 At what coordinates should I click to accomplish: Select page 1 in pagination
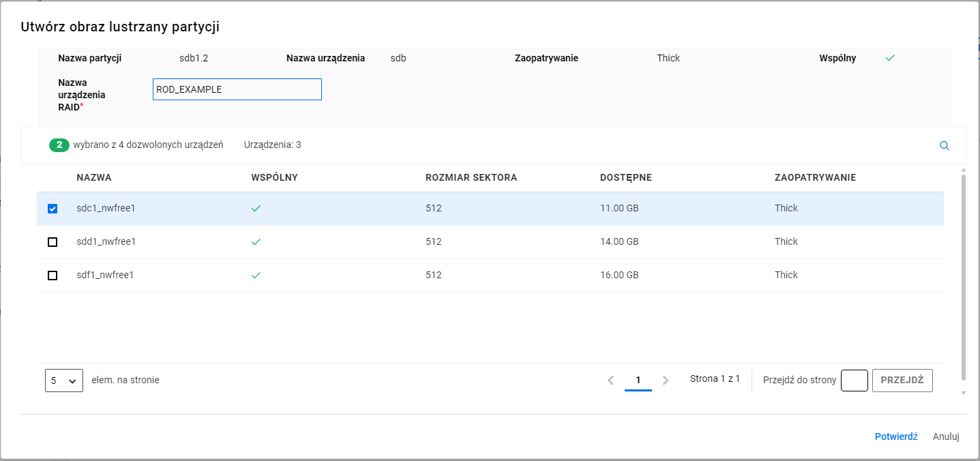tap(638, 381)
